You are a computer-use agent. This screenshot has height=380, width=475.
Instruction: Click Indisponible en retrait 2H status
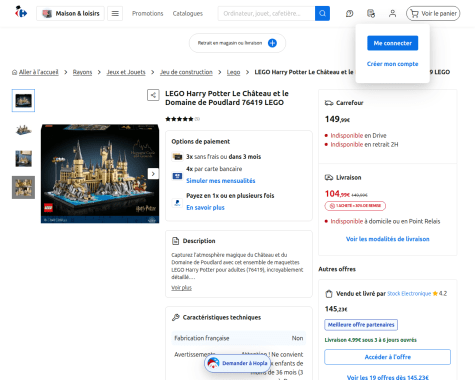[x=364, y=145]
